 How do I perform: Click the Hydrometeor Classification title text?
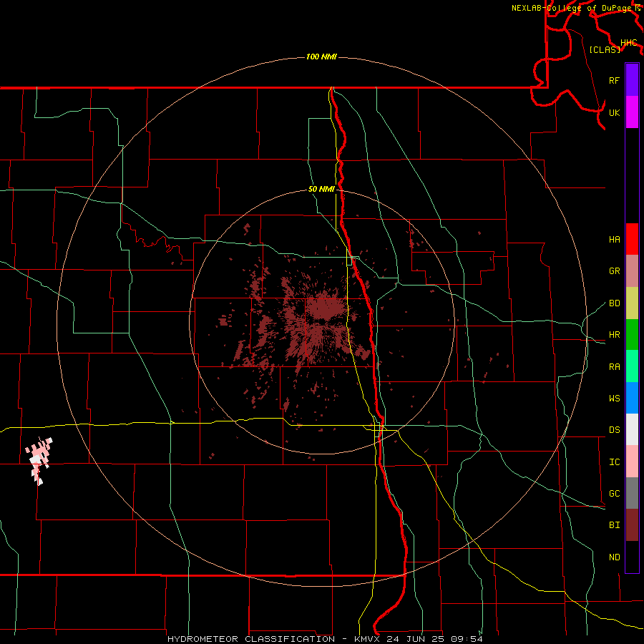[x=251, y=639]
